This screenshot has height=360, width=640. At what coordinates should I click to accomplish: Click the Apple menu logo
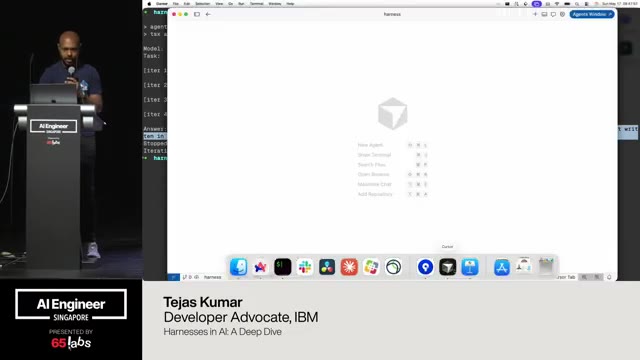coord(149,4)
